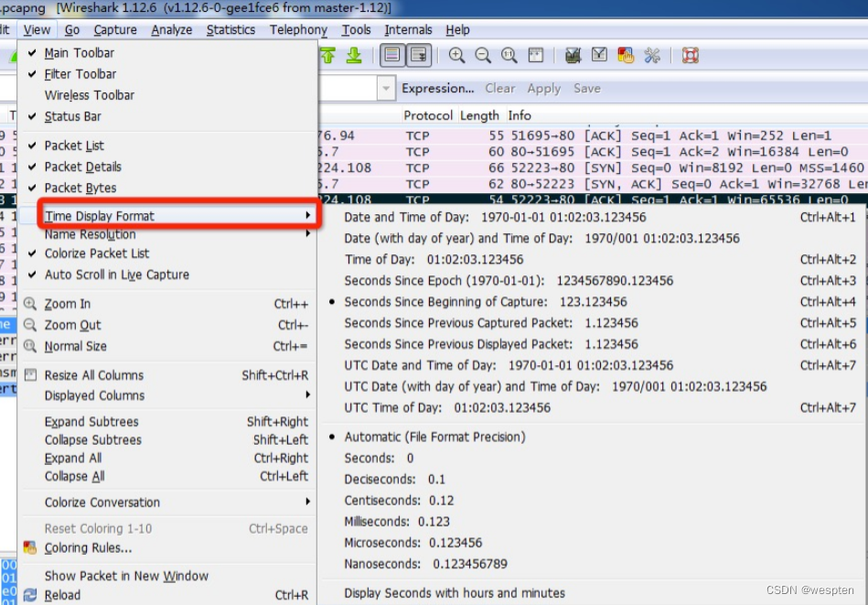Open the Telephony menu
This screenshot has width=868, height=605.
tap(298, 30)
